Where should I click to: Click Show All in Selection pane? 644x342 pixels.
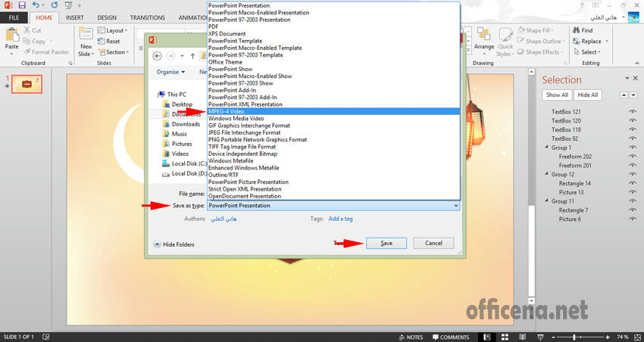click(x=557, y=95)
